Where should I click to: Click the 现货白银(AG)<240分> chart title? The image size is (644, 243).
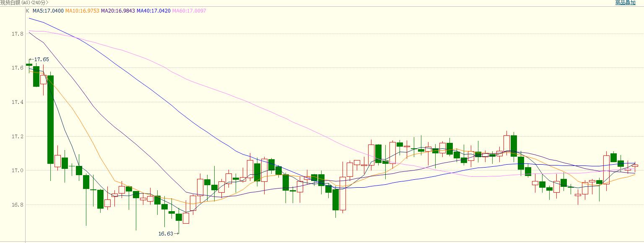point(24,3)
